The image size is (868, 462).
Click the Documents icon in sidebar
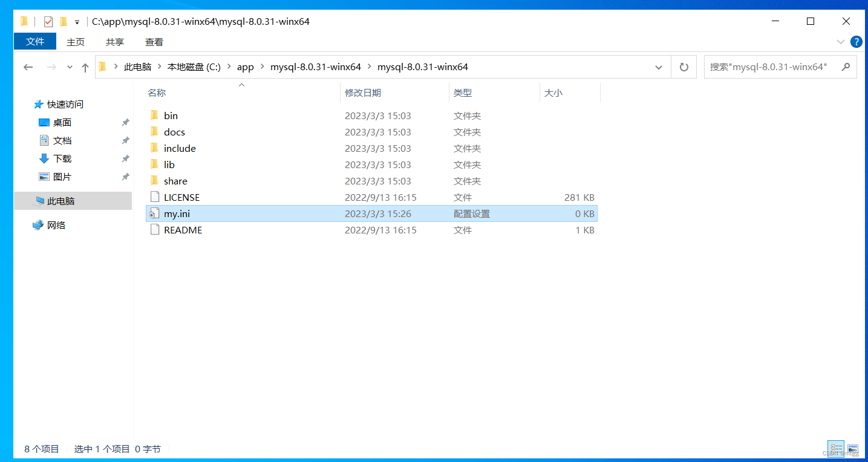[x=44, y=140]
